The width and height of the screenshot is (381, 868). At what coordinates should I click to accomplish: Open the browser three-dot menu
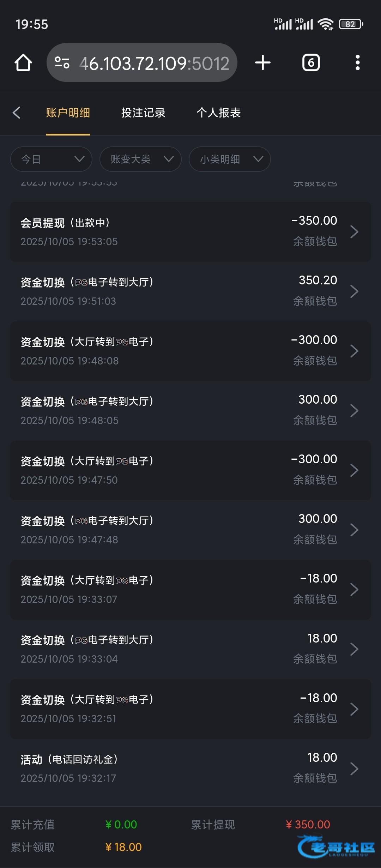click(357, 63)
